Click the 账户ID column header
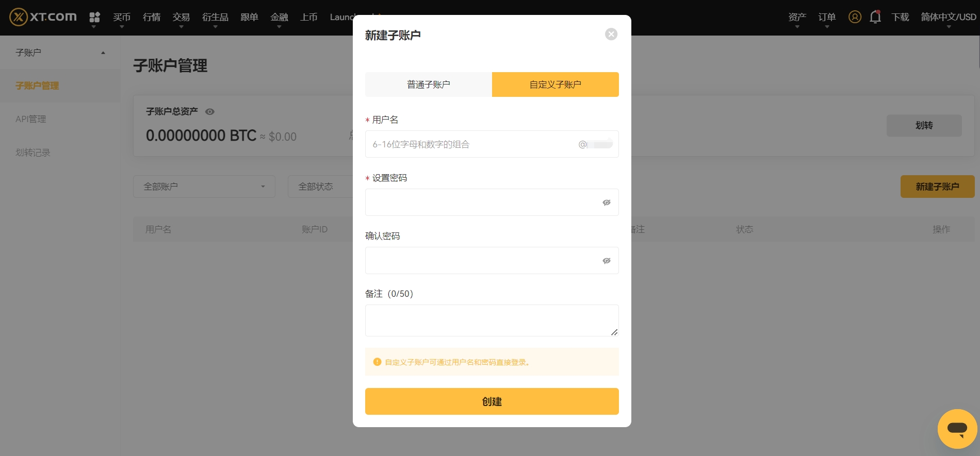 (315, 229)
